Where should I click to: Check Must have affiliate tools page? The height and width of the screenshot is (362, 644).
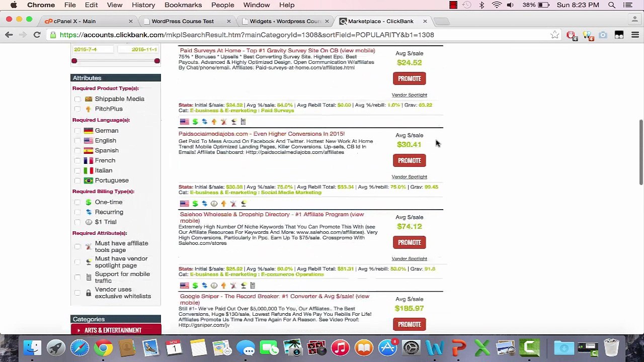(x=77, y=246)
